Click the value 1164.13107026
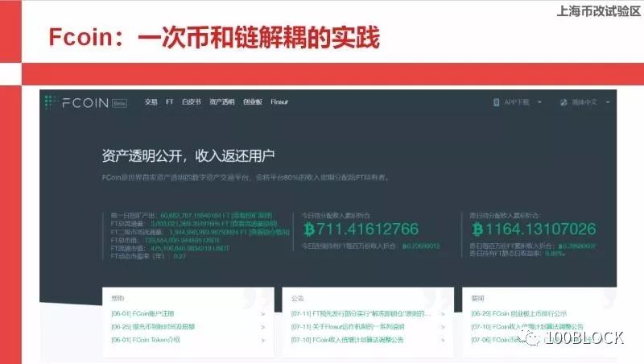The image size is (644, 364). [540, 229]
